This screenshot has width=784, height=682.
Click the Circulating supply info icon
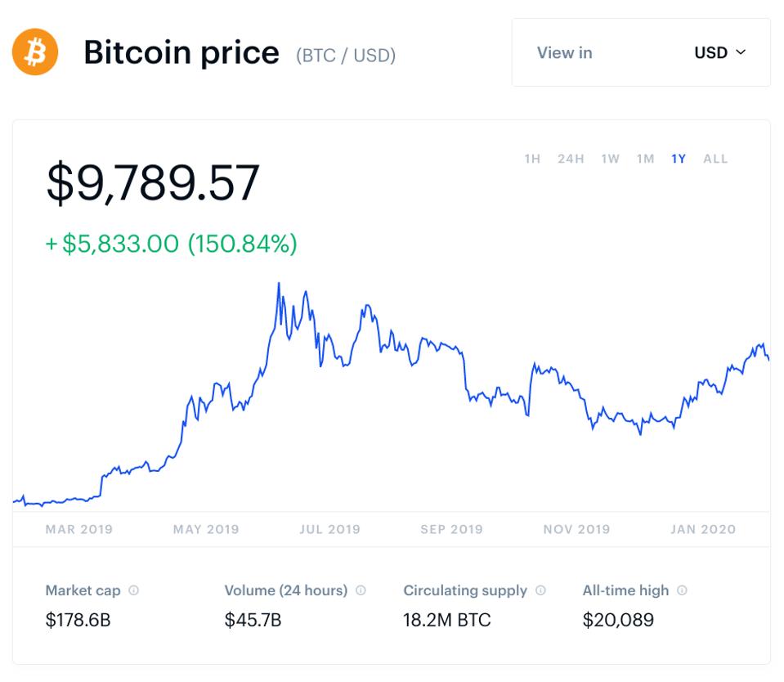(x=540, y=590)
